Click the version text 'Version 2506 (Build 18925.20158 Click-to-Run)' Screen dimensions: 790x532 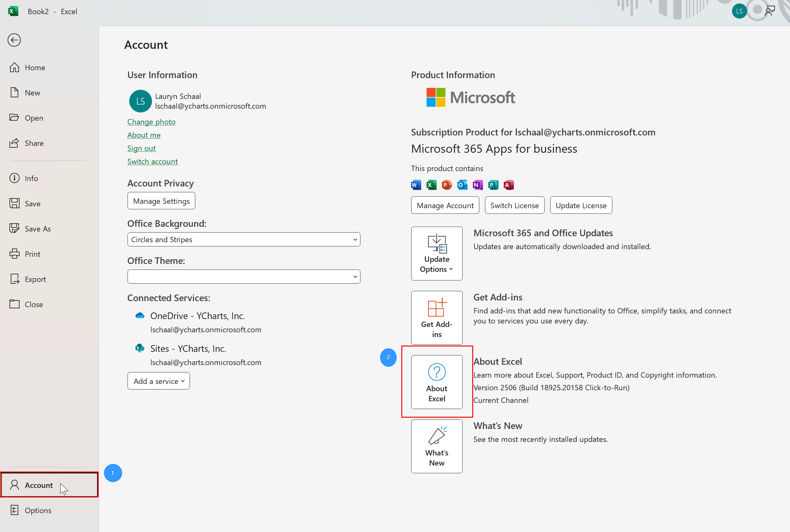coord(551,387)
